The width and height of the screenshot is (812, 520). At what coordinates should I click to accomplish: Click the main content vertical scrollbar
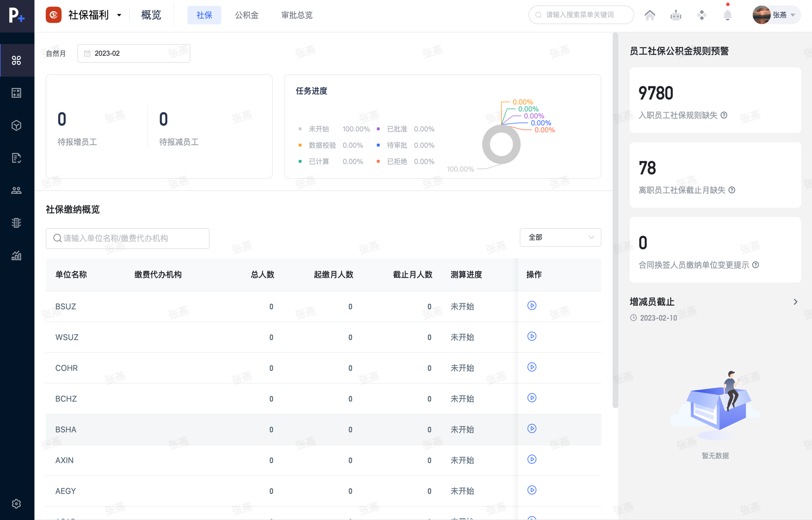[x=615, y=220]
